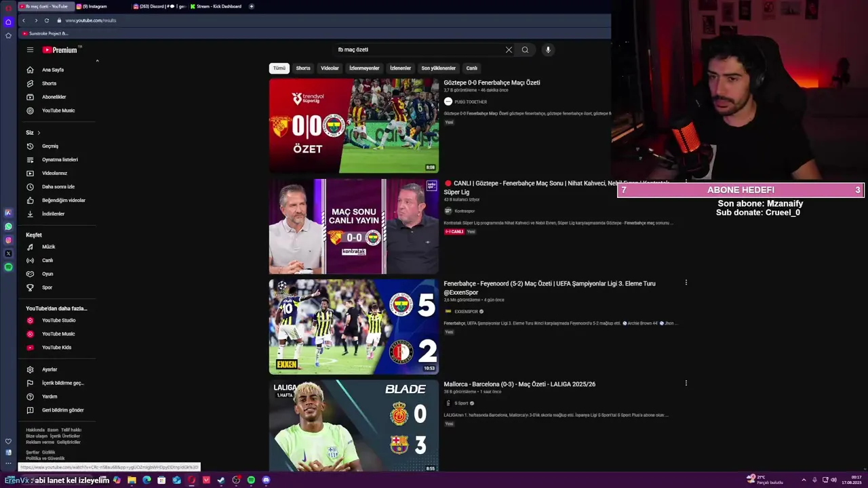Image resolution: width=868 pixels, height=488 pixels.
Task: Open Daha sonra izle list
Action: 57,186
